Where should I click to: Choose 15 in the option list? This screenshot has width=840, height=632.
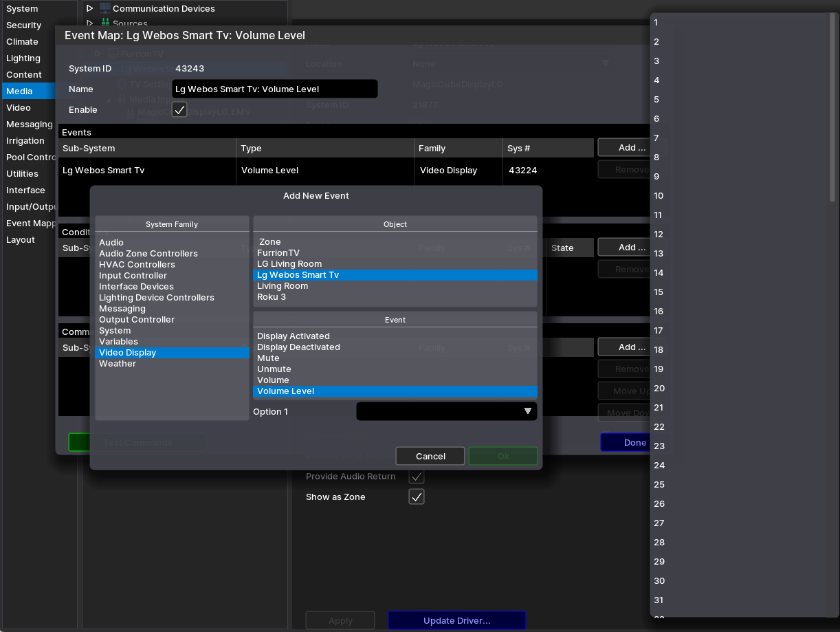(x=740, y=292)
